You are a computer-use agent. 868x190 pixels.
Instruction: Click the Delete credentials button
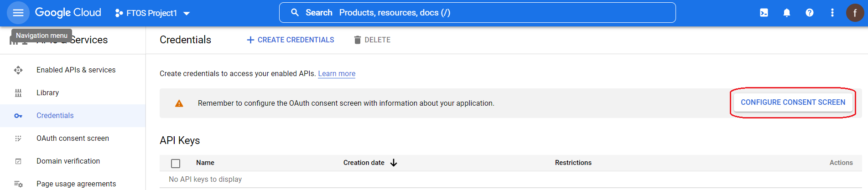click(x=372, y=40)
